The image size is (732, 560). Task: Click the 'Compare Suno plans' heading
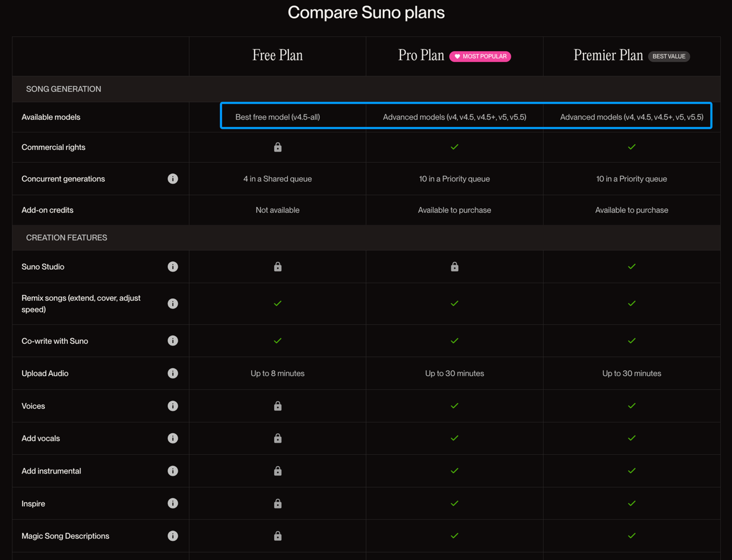pos(366,12)
